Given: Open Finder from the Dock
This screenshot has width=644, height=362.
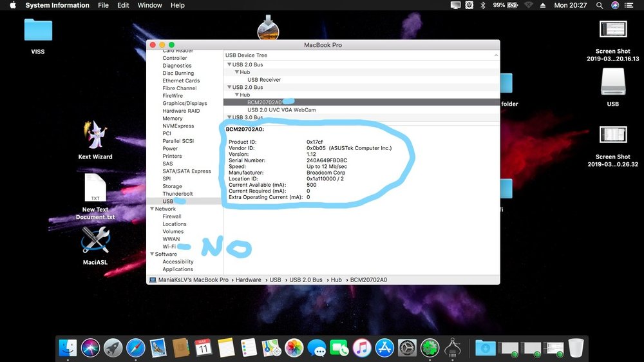Looking at the screenshot, I should tap(68, 348).
